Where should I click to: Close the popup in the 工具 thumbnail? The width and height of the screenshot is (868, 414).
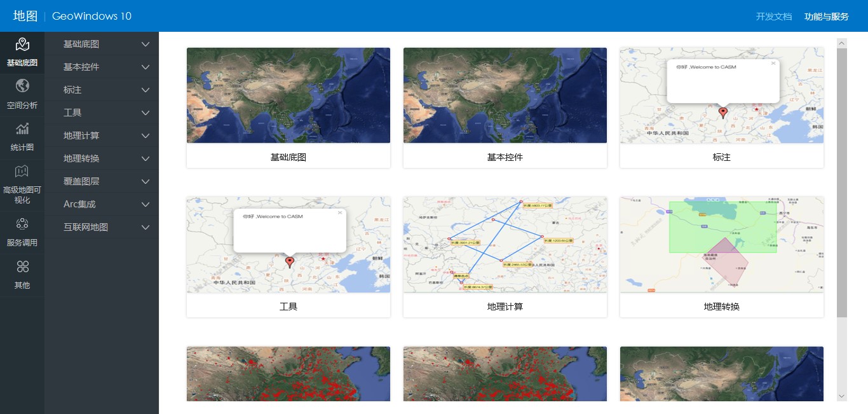(340, 212)
